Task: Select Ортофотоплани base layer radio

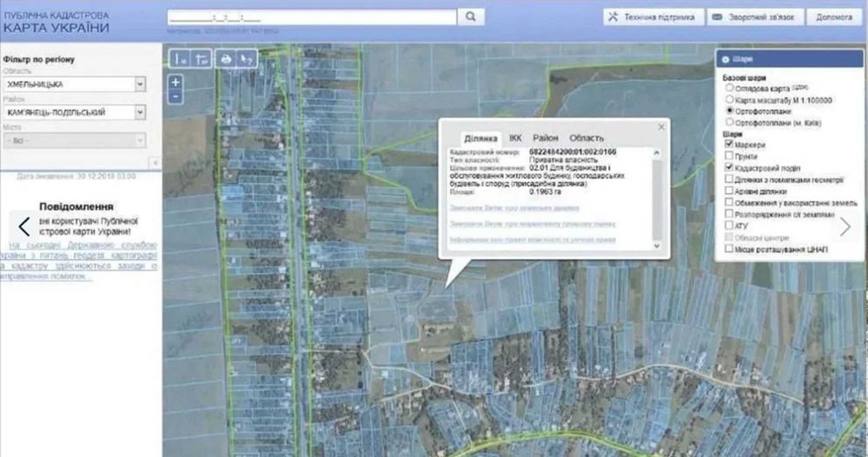Action: pyautogui.click(x=730, y=111)
